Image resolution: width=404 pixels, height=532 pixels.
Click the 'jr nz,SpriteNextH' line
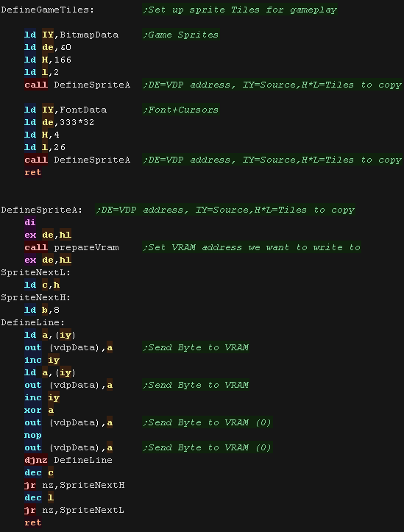point(74,485)
